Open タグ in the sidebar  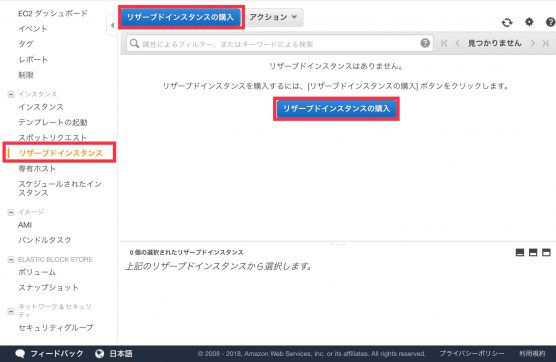pyautogui.click(x=26, y=44)
